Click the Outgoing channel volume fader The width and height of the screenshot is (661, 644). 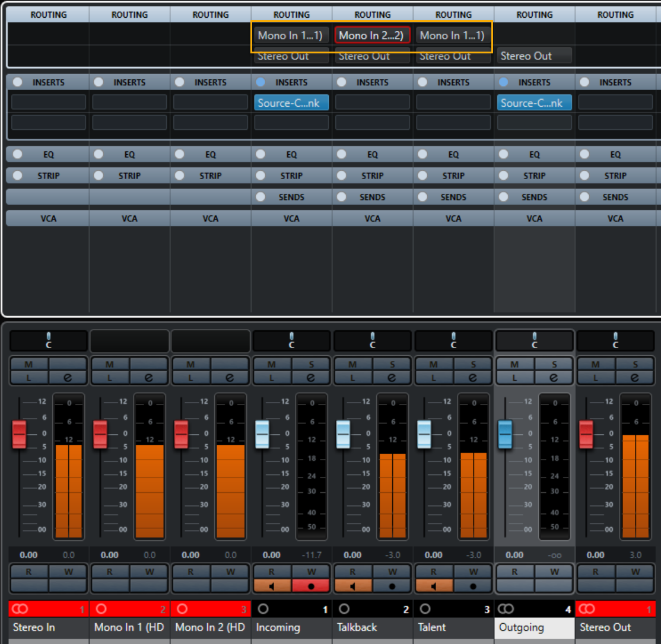(505, 434)
